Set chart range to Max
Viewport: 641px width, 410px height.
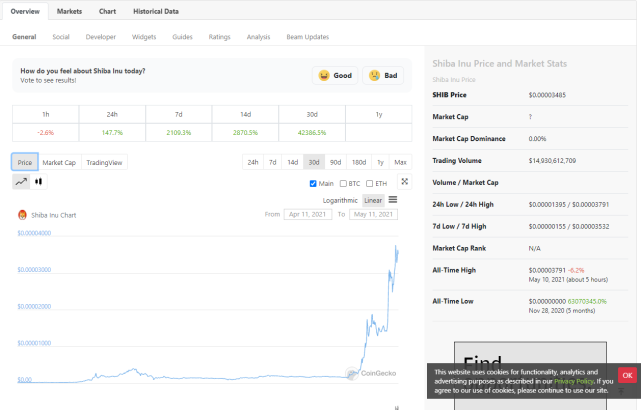coord(401,162)
